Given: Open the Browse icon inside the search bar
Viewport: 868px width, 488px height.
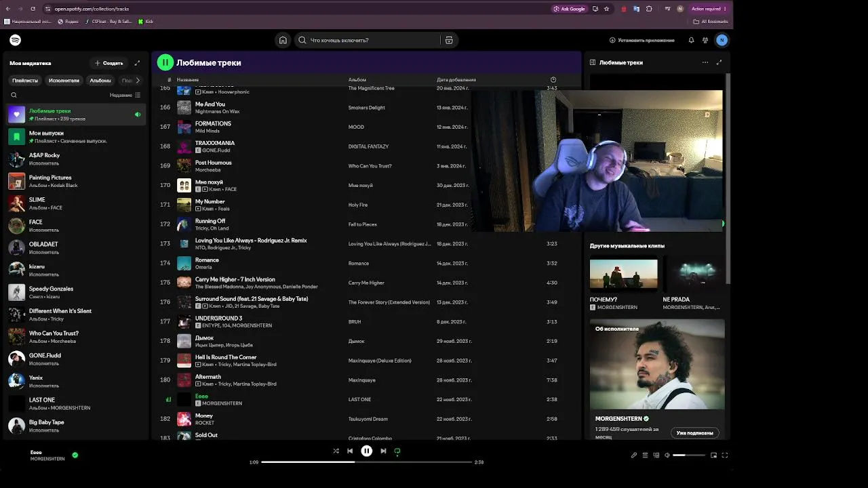Looking at the screenshot, I should [449, 40].
